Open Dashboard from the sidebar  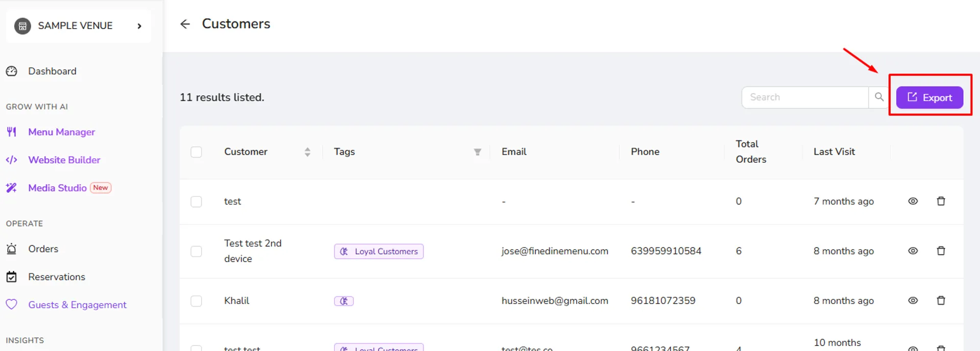click(x=52, y=71)
